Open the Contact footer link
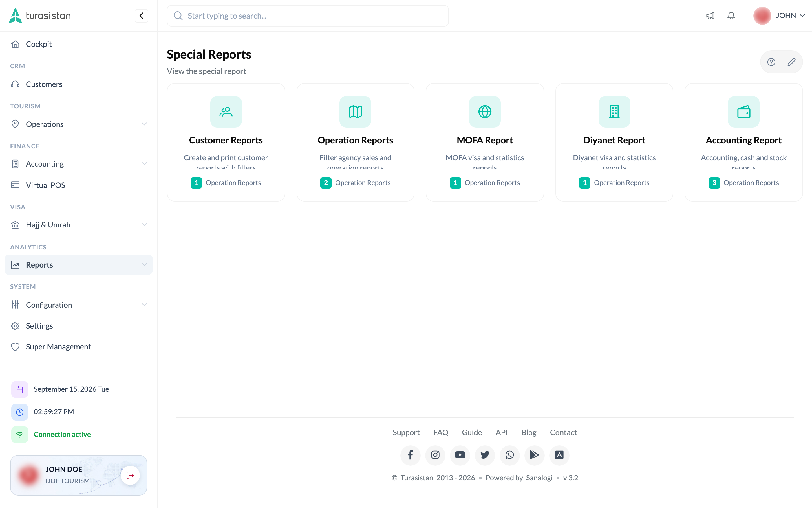The height and width of the screenshot is (508, 812). click(563, 432)
